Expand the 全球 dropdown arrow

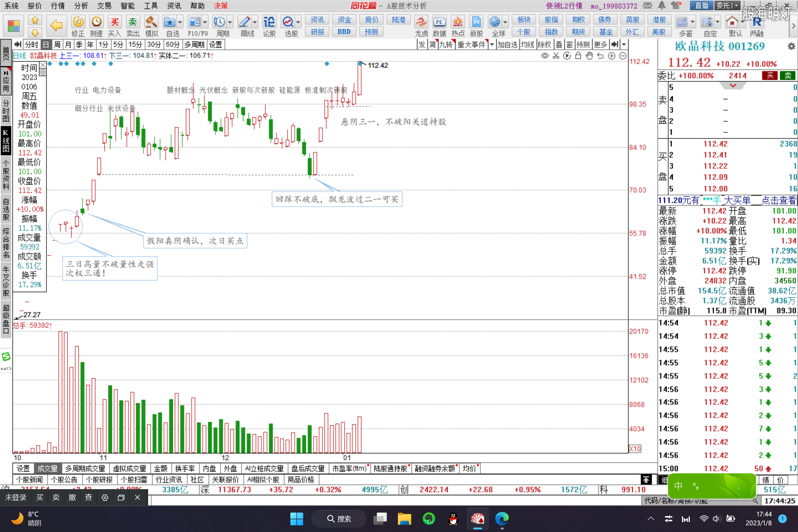coord(505,22)
